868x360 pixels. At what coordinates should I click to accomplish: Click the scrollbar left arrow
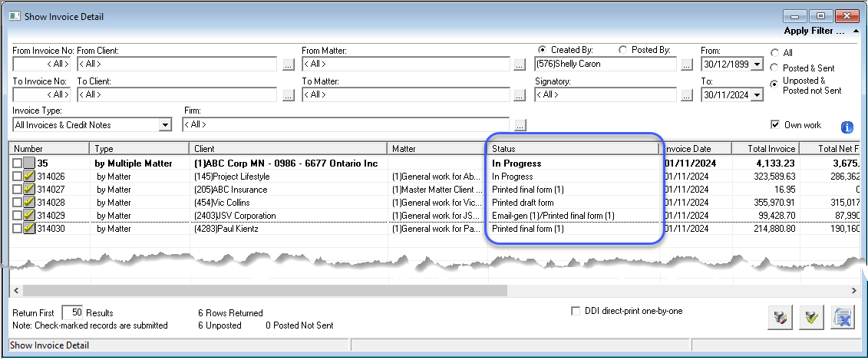tap(15, 290)
